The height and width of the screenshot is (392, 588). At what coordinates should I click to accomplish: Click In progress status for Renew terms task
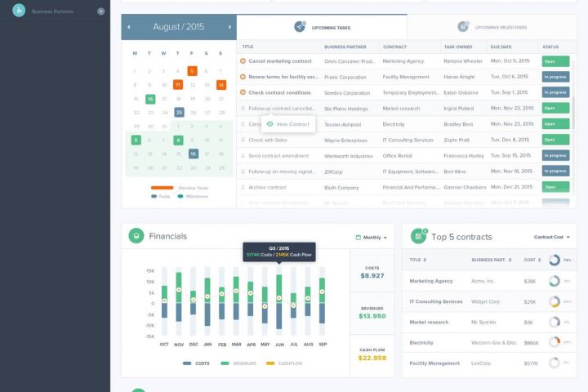click(555, 77)
